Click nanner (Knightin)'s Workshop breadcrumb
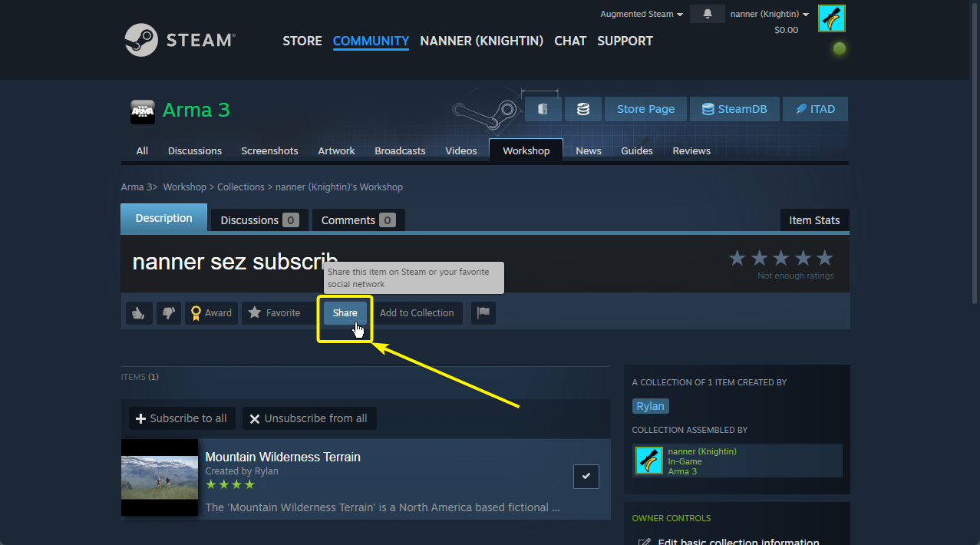The height and width of the screenshot is (545, 980). coord(339,187)
